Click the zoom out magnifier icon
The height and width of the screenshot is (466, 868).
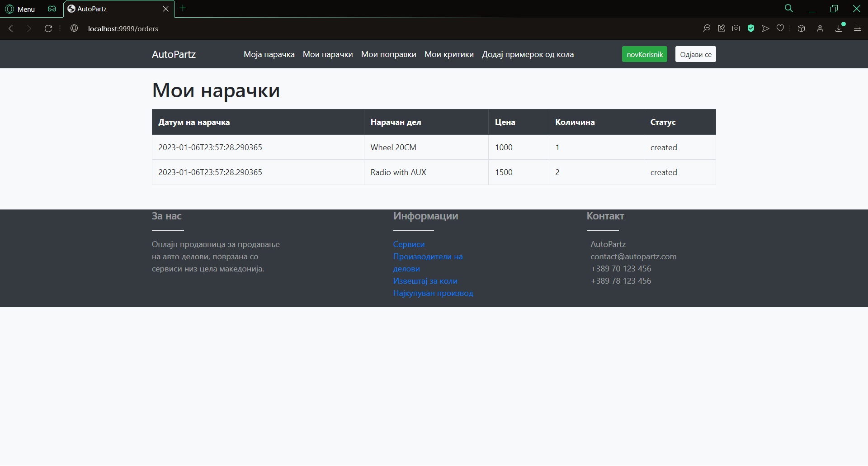point(706,29)
